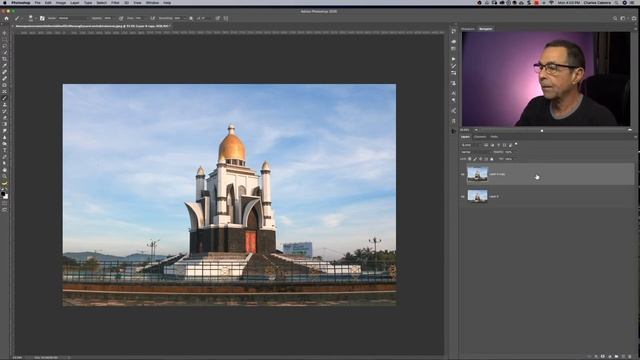Select the open document tab

(x=93, y=26)
